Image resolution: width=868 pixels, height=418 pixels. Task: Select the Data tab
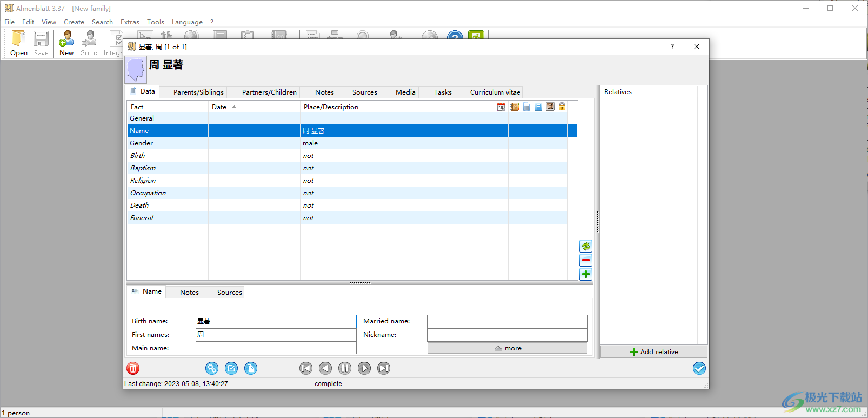click(x=143, y=91)
